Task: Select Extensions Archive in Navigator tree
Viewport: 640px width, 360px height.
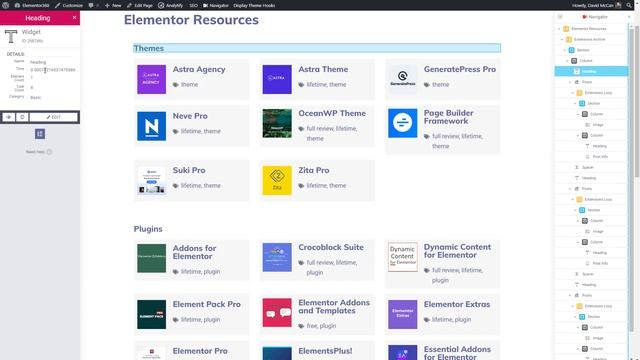Action: coord(589,39)
